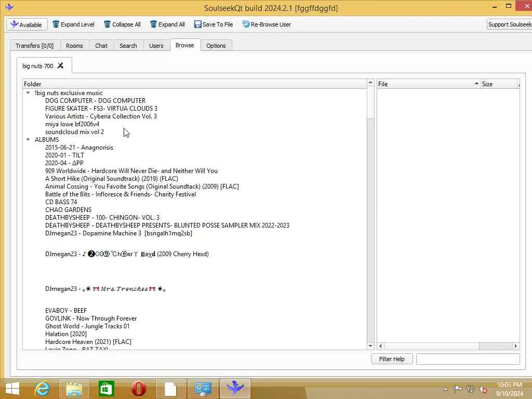Select the 2020-04 - ΔPP folder
532x399 pixels.
pos(64,163)
